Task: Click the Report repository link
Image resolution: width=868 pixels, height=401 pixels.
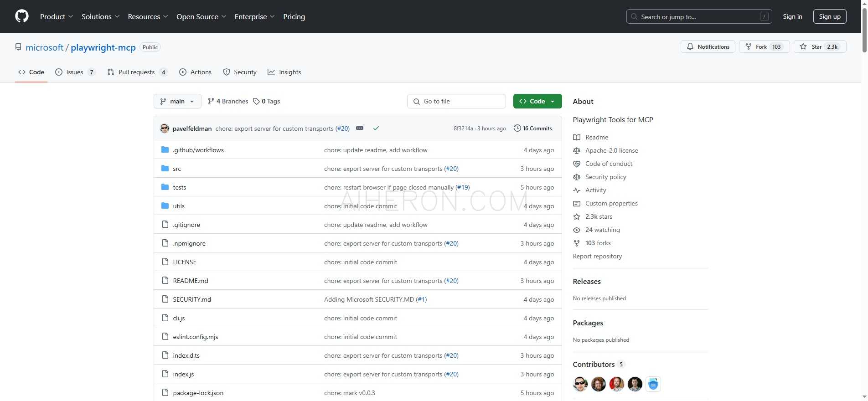Action: 597,256
